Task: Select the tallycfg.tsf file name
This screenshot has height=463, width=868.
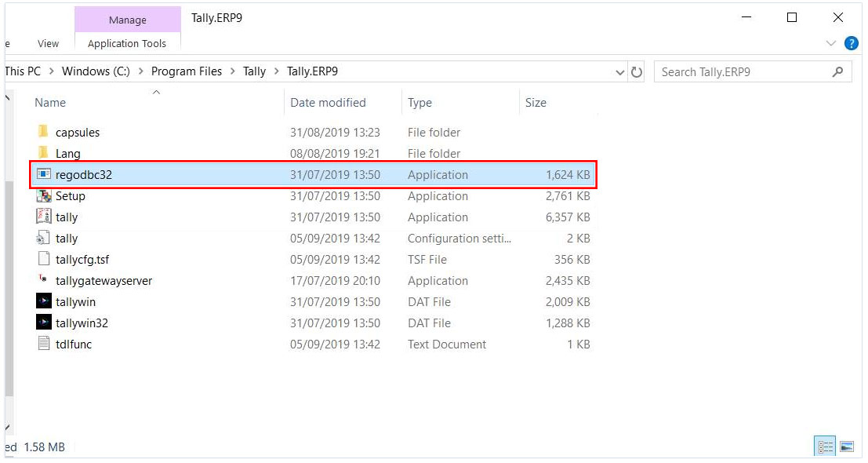Action: 82,259
